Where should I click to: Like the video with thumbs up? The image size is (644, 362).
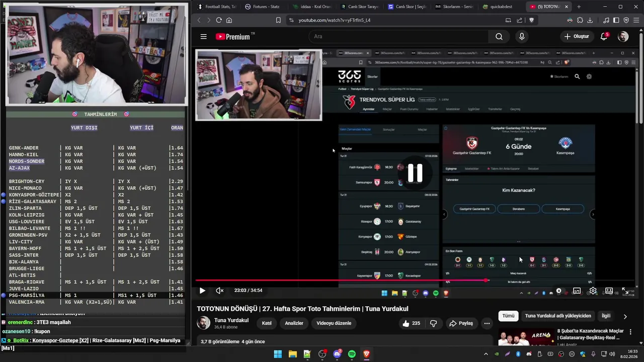point(411,323)
